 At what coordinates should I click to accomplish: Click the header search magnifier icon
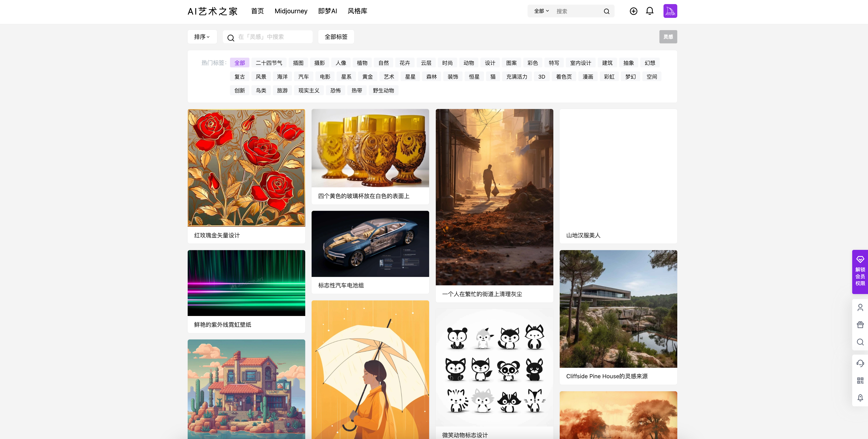click(606, 11)
